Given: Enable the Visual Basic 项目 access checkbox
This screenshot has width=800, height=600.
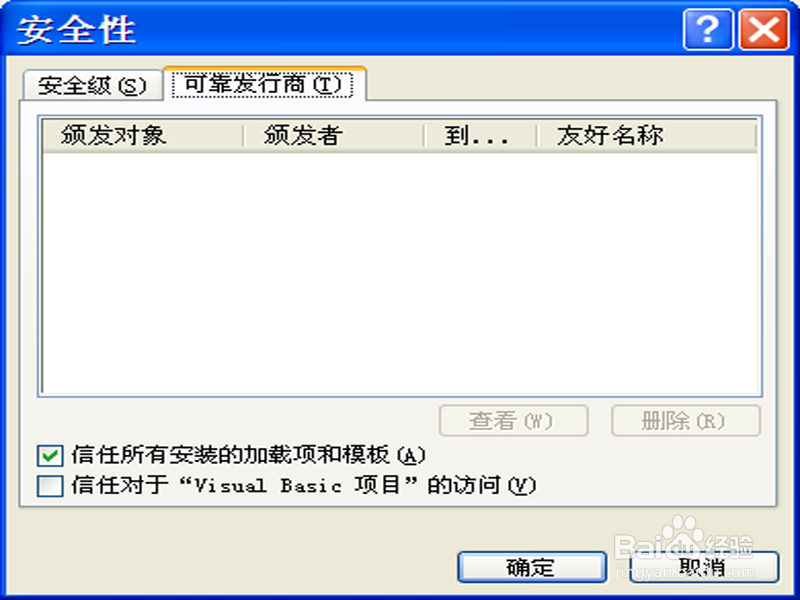Looking at the screenshot, I should (x=50, y=486).
